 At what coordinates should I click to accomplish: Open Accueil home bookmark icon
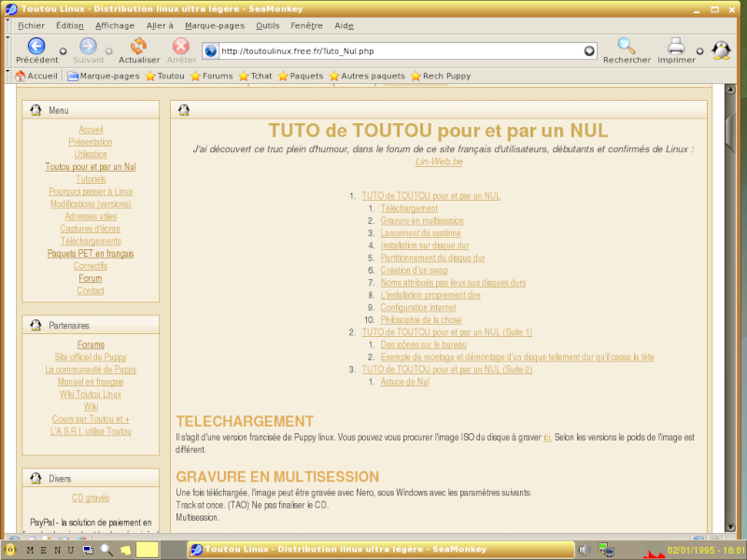[x=20, y=76]
